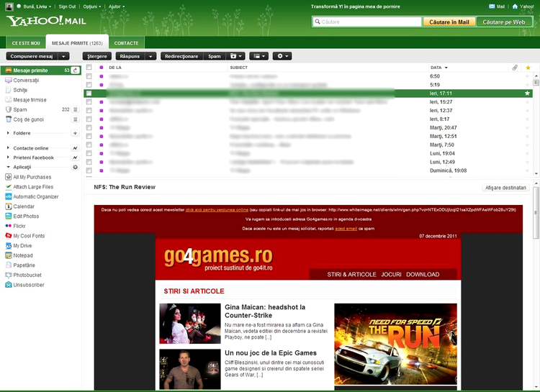Click Contacte online status icon
Viewport: 540px width, 392px height.
[x=75, y=148]
